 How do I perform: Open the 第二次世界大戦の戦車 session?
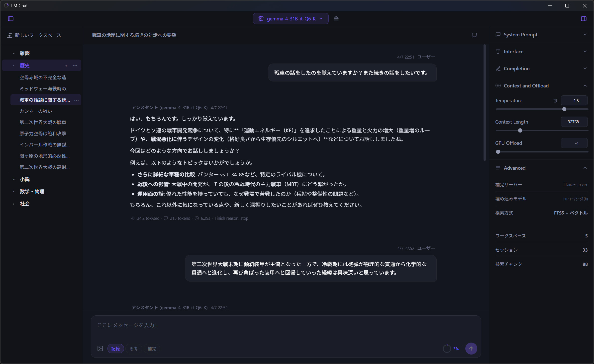pyautogui.click(x=43, y=122)
